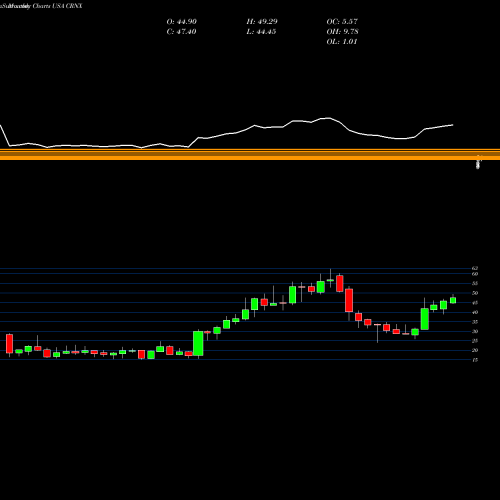Click the 40 price axis label

click(x=475, y=312)
